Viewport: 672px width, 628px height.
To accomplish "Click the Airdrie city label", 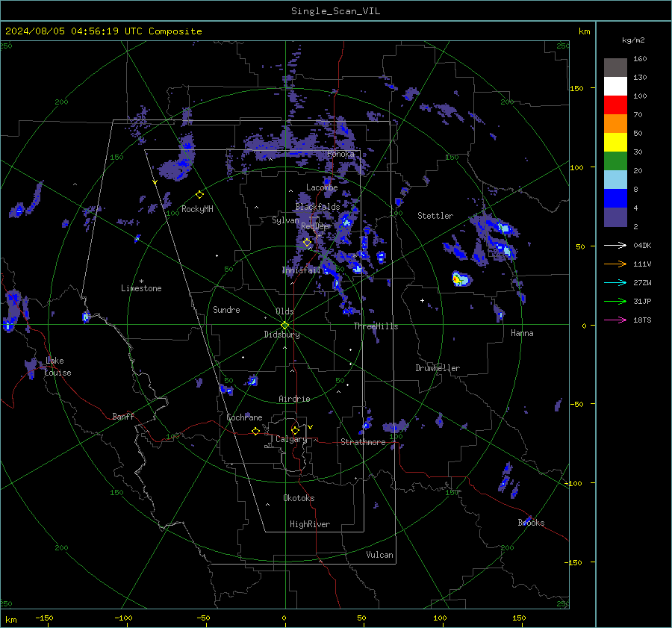I will coord(294,399).
